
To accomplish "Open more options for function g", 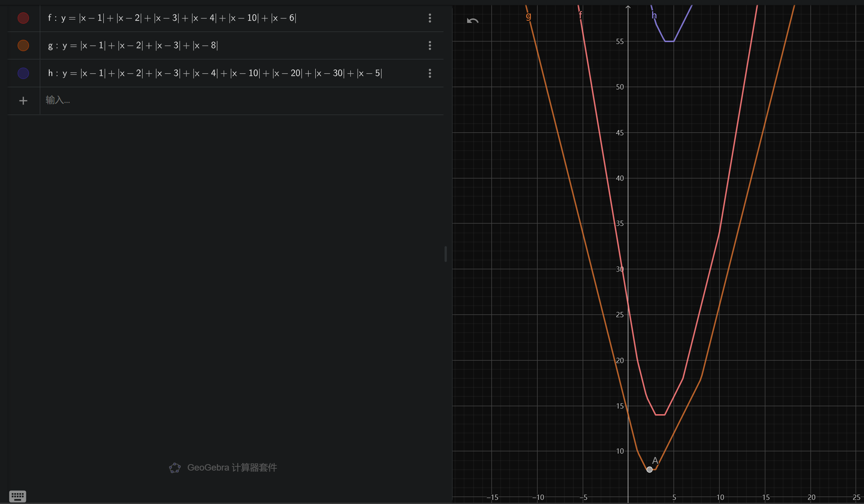I will coord(430,45).
